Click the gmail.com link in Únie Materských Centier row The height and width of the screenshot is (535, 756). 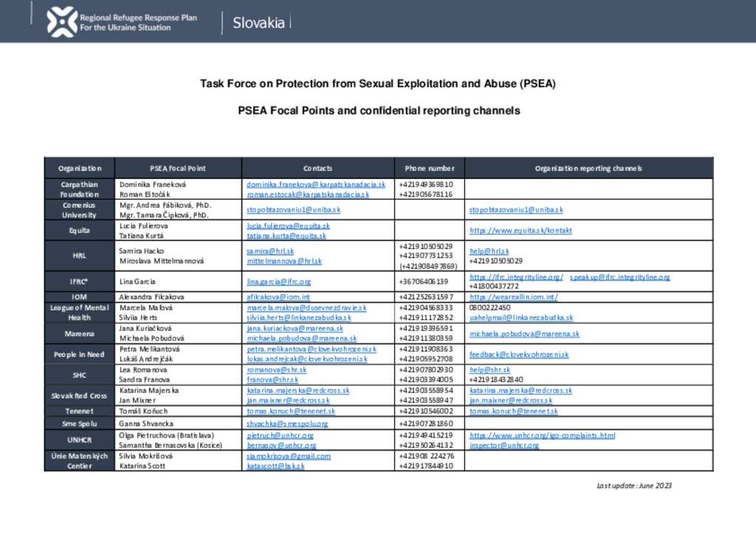point(289,457)
